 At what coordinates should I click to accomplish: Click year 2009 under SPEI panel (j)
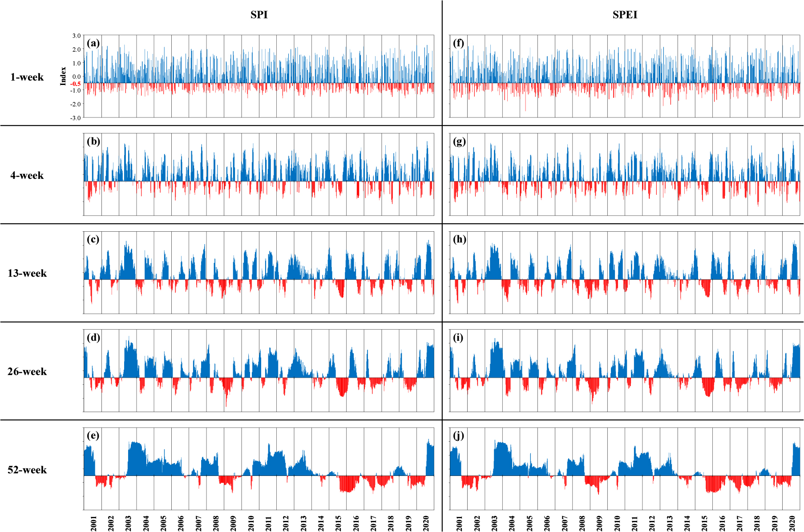coord(599,523)
